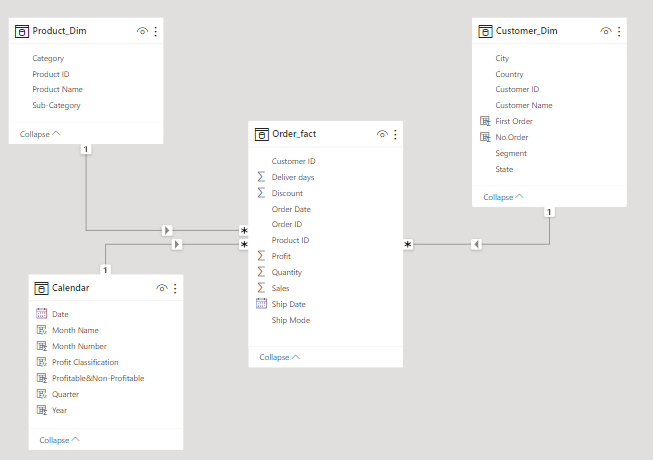
Task: Select the Sub-Category field in Product_Dim
Action: point(56,105)
